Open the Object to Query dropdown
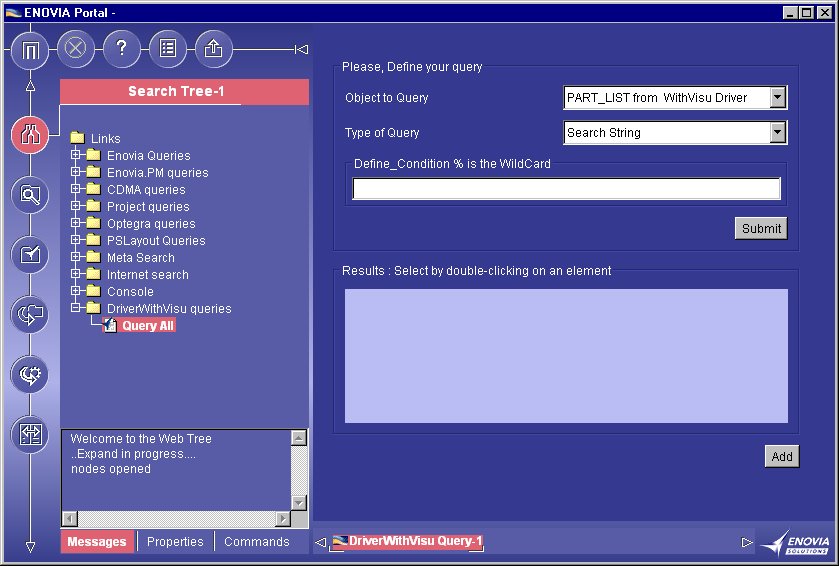Viewport: 839px width, 566px height. click(778, 97)
